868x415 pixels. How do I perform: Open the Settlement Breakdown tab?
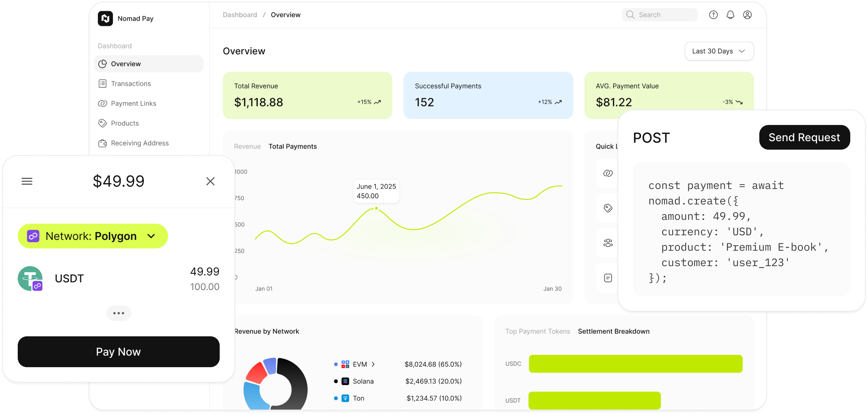(x=614, y=331)
